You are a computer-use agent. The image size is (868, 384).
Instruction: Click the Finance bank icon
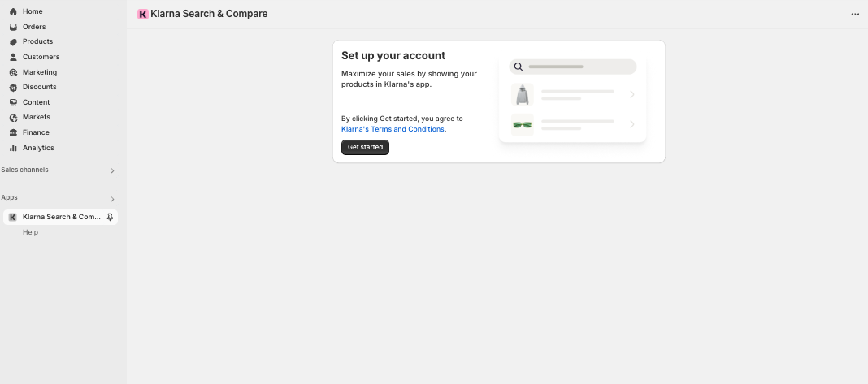tap(13, 133)
